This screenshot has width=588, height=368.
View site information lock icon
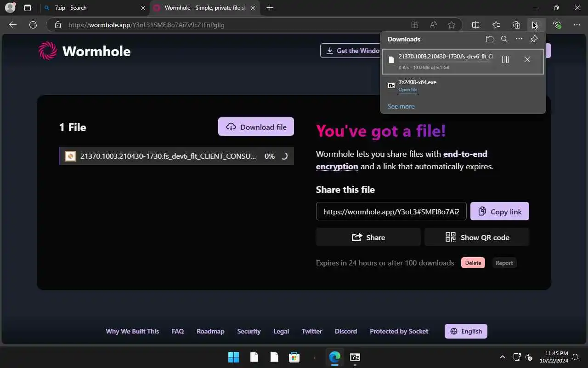[x=57, y=25]
